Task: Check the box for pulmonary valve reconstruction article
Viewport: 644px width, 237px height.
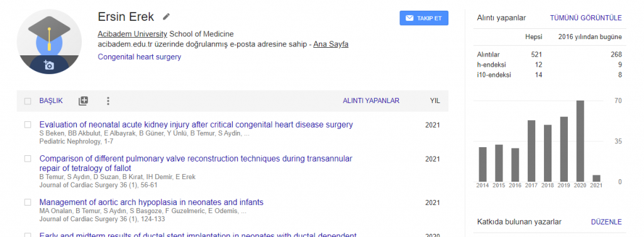Action: (x=28, y=158)
